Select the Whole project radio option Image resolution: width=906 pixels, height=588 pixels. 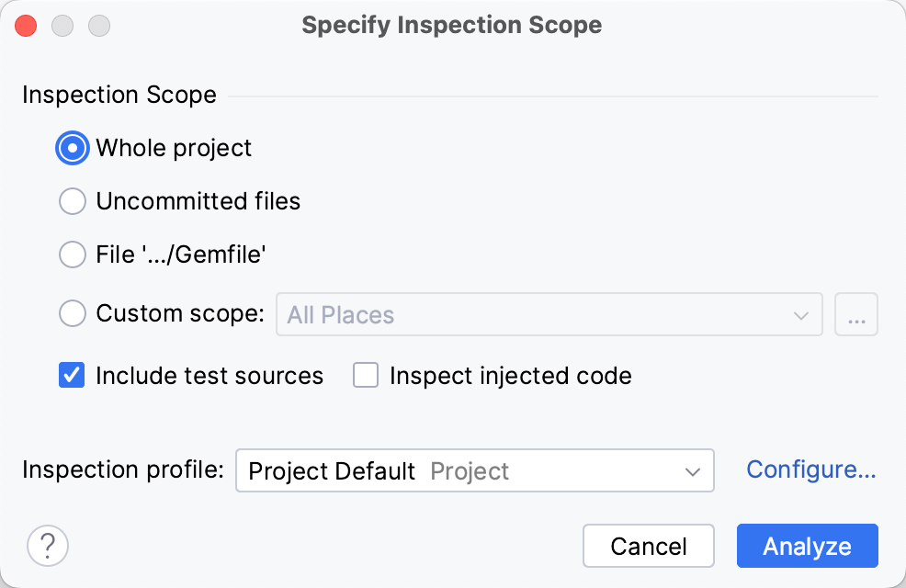point(72,148)
